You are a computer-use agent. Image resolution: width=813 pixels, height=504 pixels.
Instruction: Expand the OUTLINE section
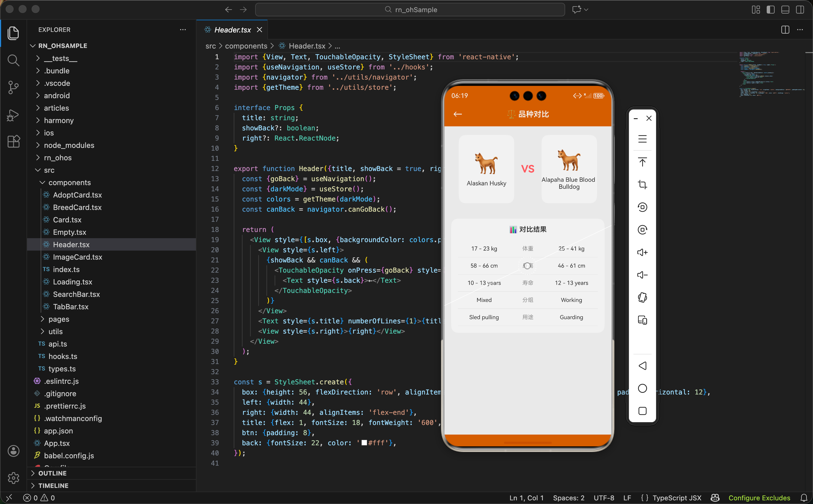click(52, 473)
